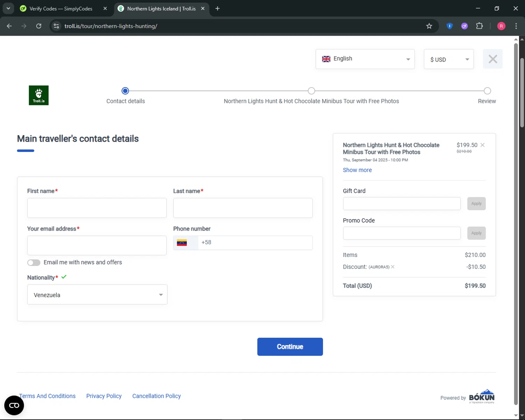Open the Extensions puzzle menu

pyautogui.click(x=479, y=26)
